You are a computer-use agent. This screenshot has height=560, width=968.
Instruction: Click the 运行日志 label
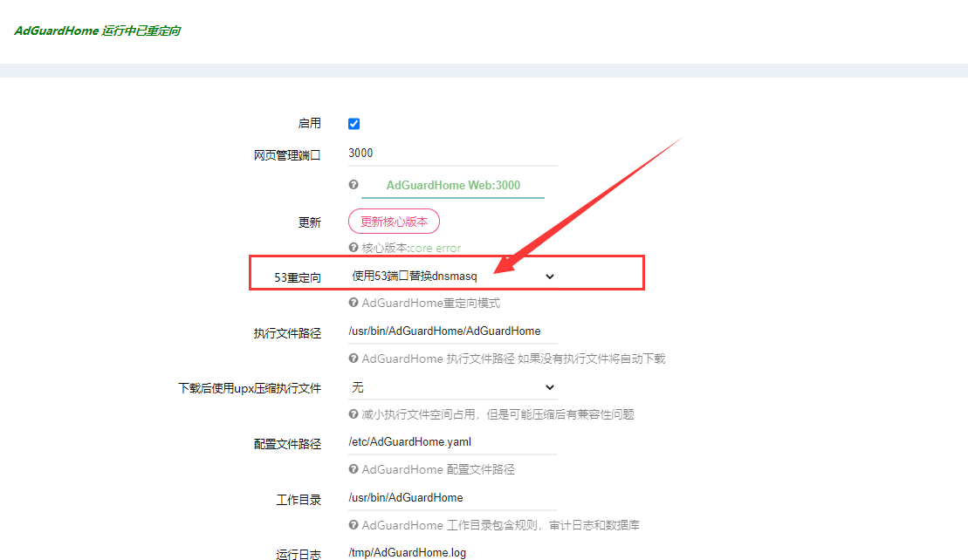point(299,555)
